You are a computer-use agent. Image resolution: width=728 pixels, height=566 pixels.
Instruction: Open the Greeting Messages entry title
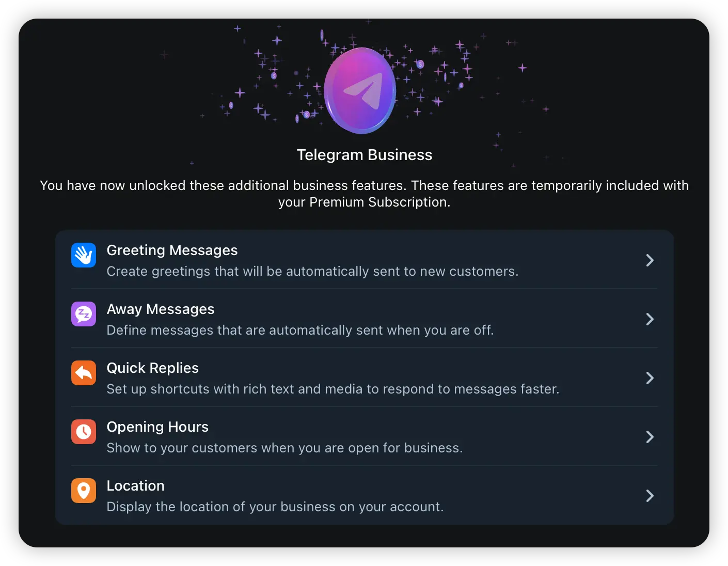point(172,250)
